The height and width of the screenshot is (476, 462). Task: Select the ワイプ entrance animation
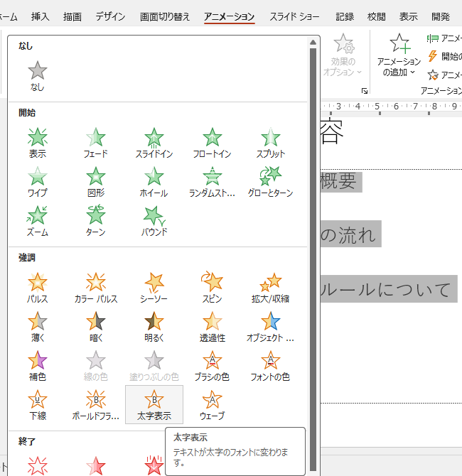pos(38,182)
